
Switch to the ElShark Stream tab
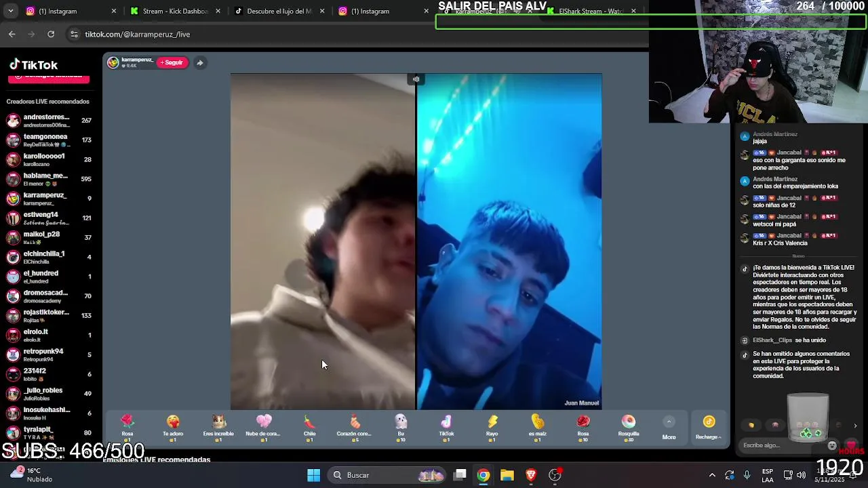590,11
